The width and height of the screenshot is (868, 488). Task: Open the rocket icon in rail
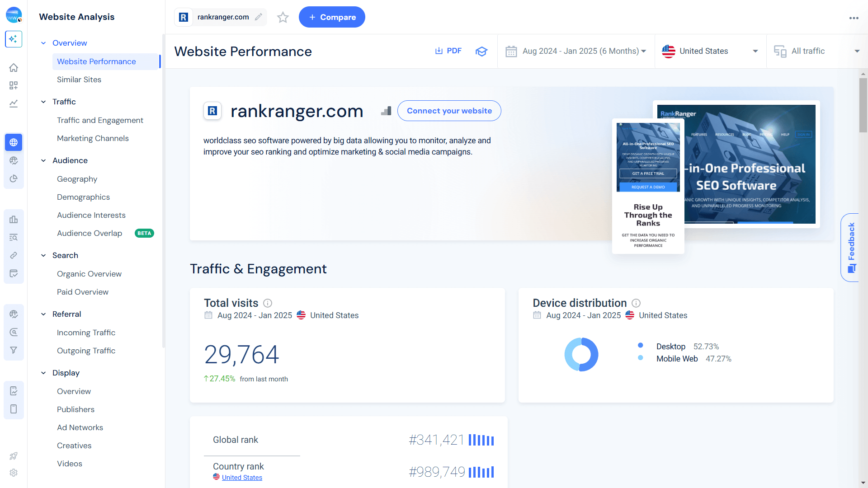point(14,456)
